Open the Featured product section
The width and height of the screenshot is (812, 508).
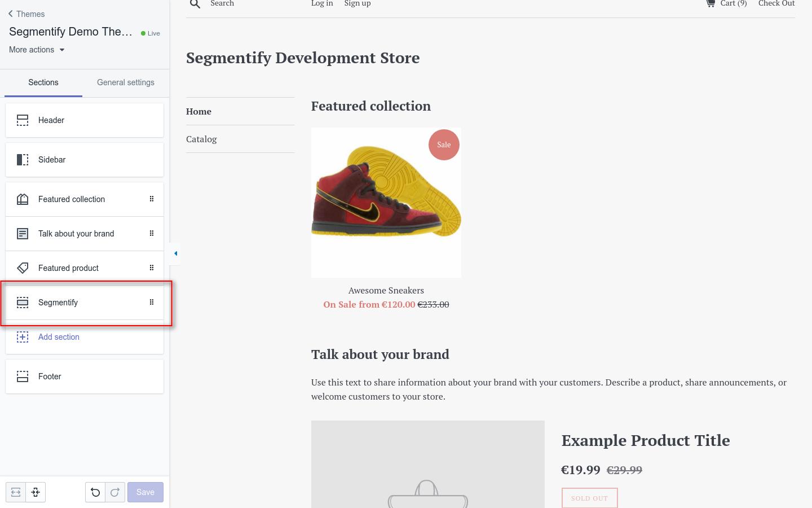(x=85, y=268)
